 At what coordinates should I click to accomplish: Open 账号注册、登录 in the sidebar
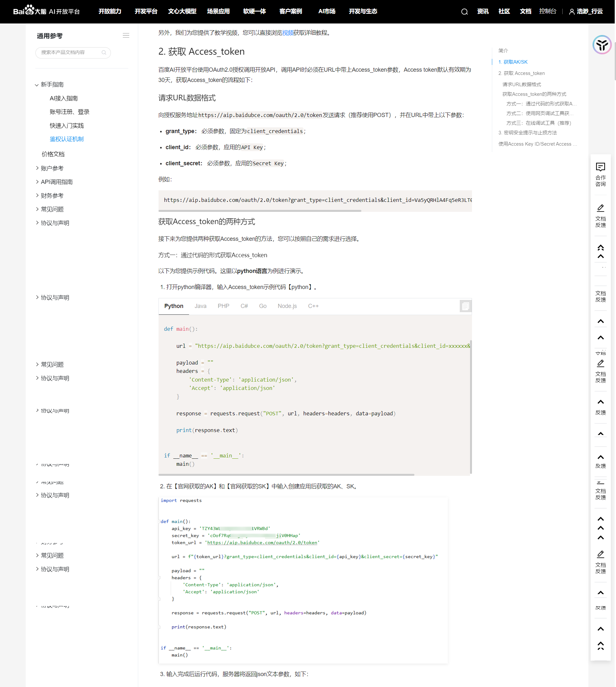click(x=69, y=112)
